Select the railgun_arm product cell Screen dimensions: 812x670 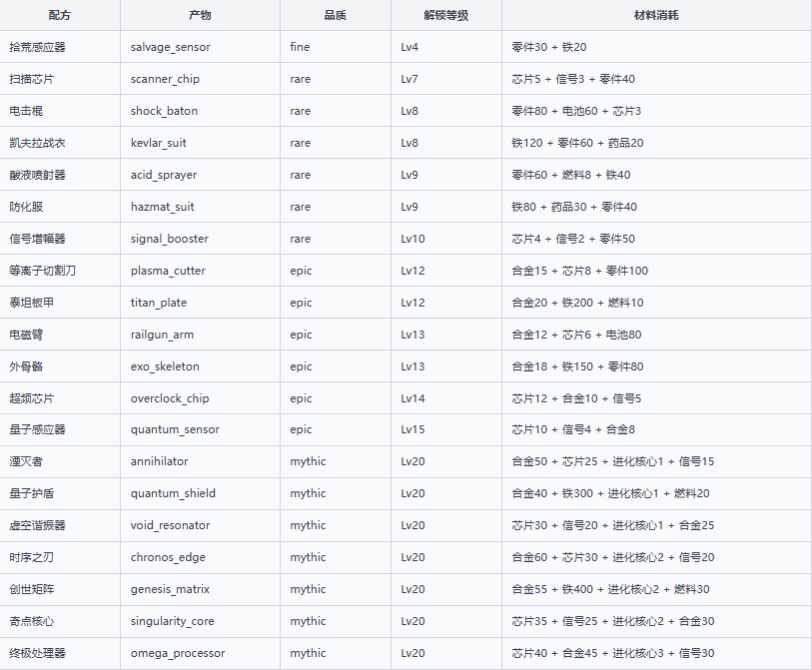click(200, 335)
